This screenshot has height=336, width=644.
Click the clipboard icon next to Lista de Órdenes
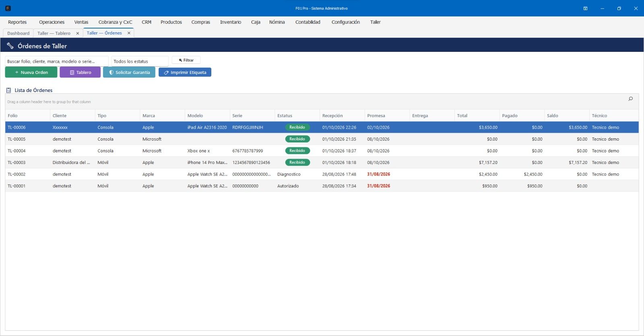[8, 90]
